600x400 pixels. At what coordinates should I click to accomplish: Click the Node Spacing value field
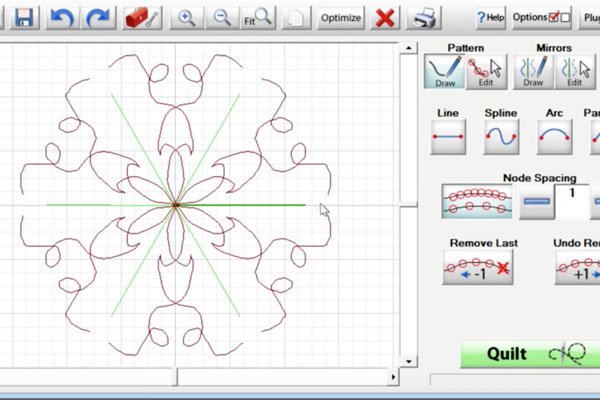tap(572, 201)
